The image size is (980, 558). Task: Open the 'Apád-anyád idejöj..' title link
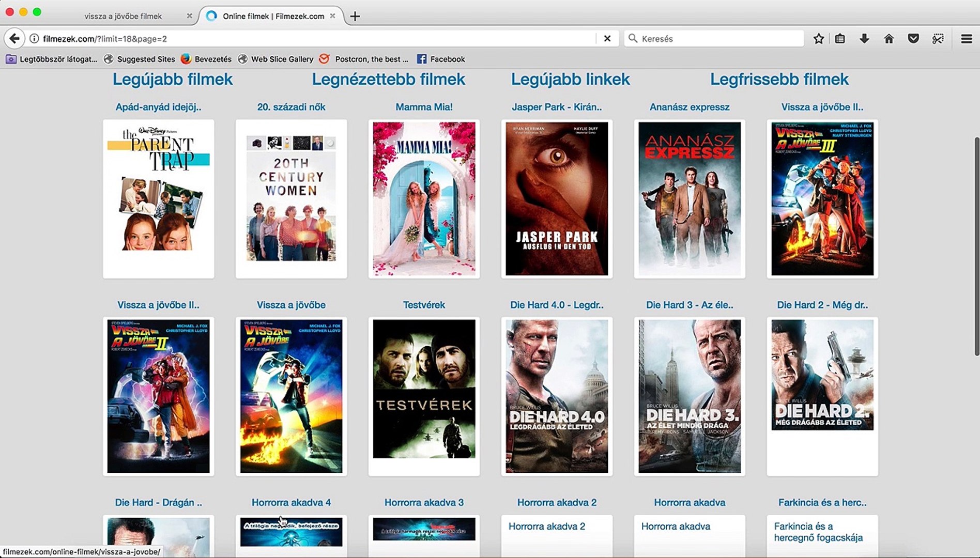[158, 107]
